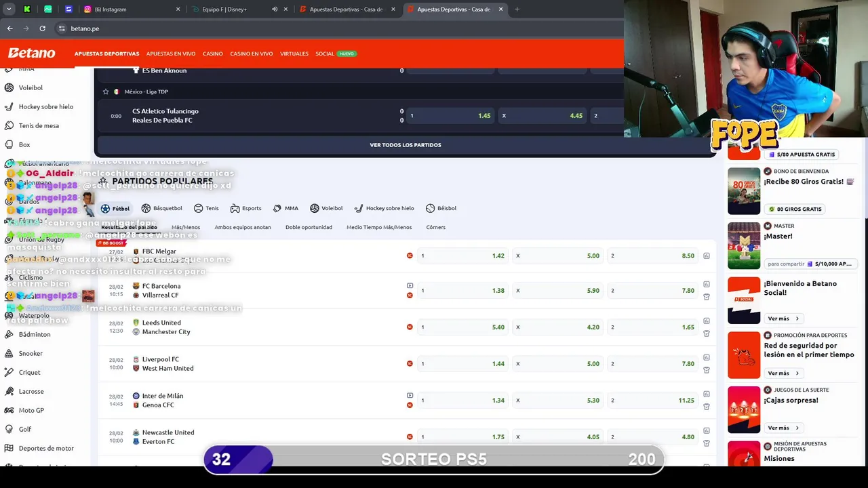Expand Ver más under Red de seguridad promo
The height and width of the screenshot is (488, 868).
(783, 373)
